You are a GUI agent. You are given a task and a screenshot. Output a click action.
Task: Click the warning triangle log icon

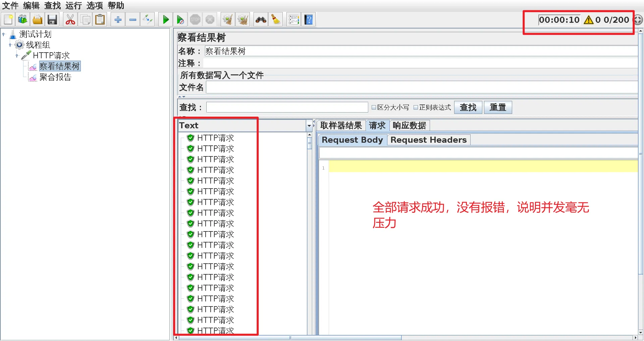[x=588, y=20]
